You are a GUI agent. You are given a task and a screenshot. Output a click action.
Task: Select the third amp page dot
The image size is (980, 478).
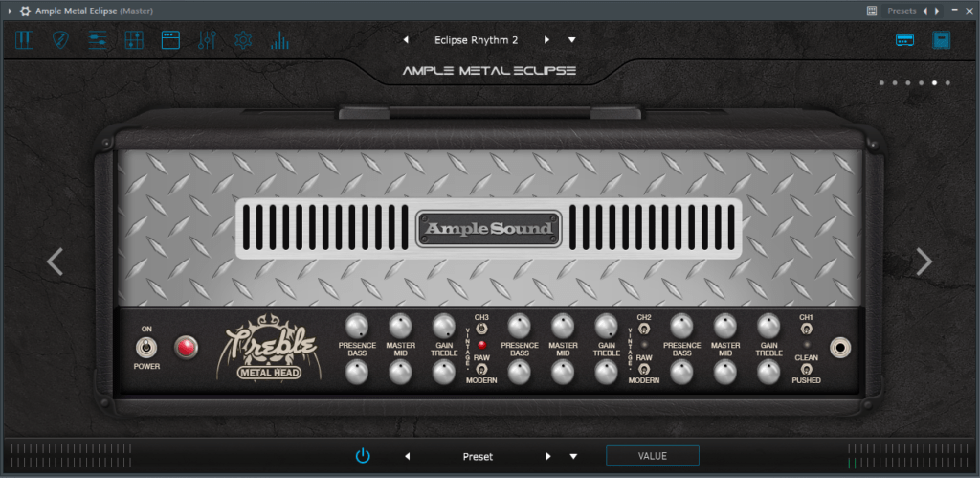click(x=907, y=82)
